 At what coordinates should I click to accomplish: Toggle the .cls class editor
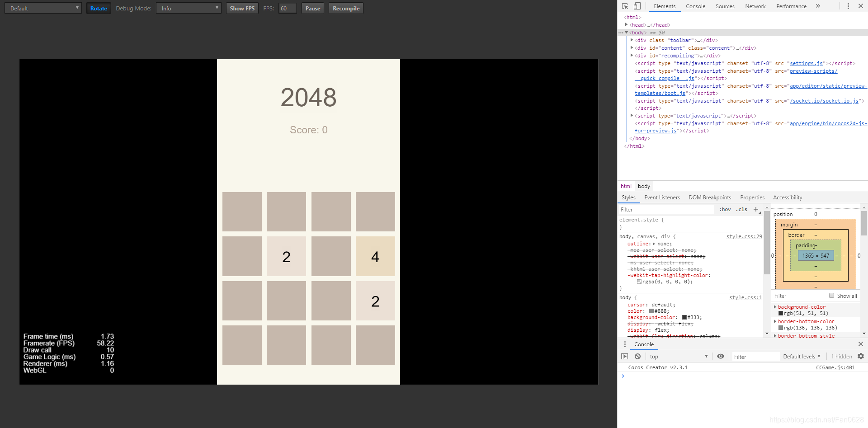(741, 209)
